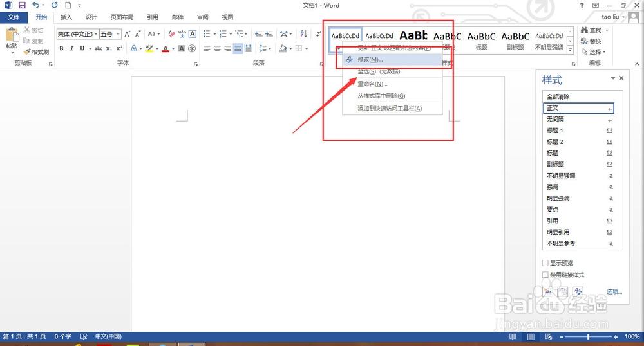Open the Change Case Aa dropdown
The width and height of the screenshot is (644, 346).
coord(154,34)
